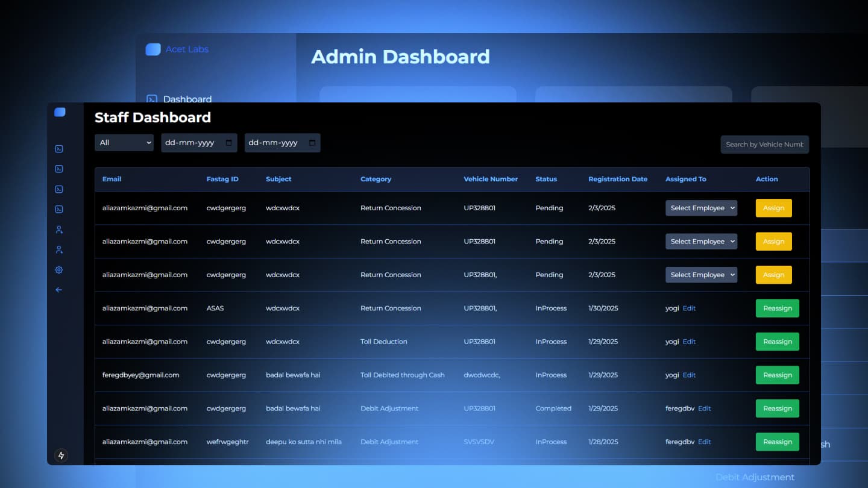Reassign the ticket assigned to yogi
Viewport: 868px width, 488px height.
[777, 308]
